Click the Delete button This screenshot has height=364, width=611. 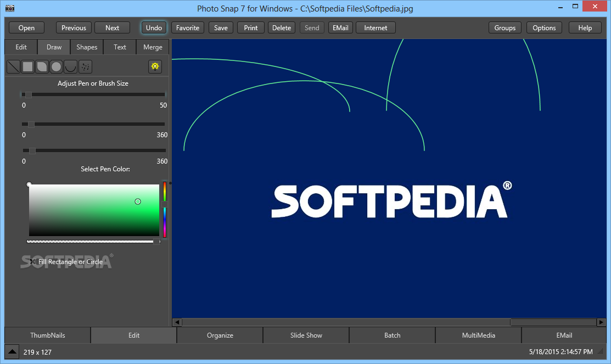click(x=281, y=27)
